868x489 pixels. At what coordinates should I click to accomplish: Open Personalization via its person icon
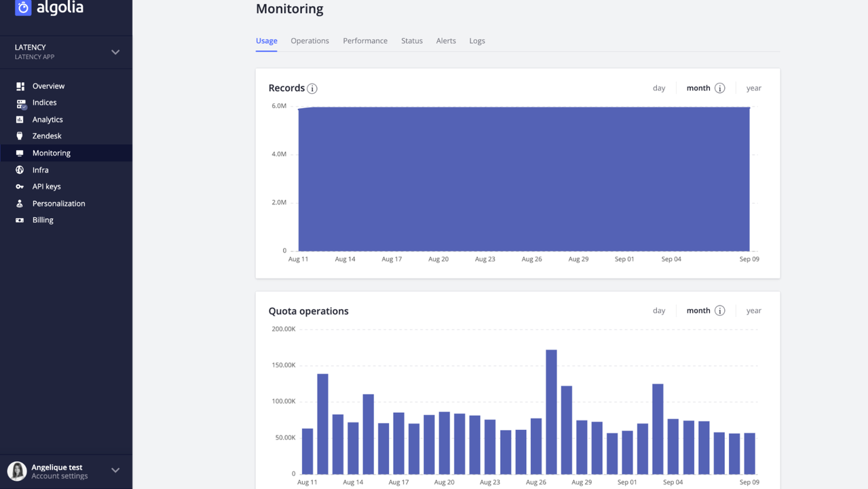[x=20, y=204]
